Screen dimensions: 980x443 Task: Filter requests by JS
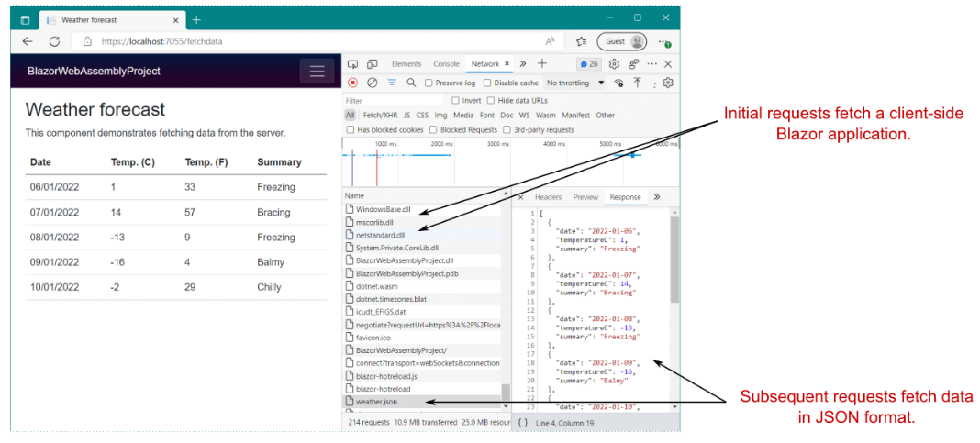(406, 115)
